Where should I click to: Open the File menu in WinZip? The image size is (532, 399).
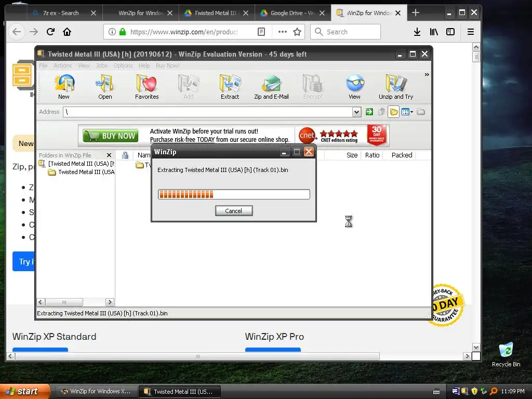click(43, 65)
